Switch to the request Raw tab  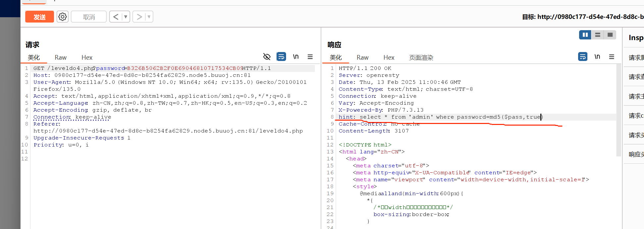[61, 58]
